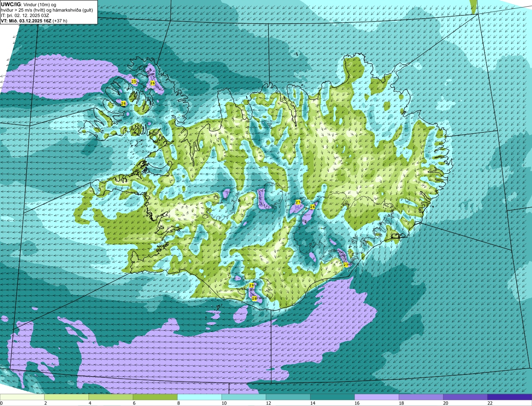Click the legend tick label '0'
The width and height of the screenshot is (532, 406).
click(2, 403)
